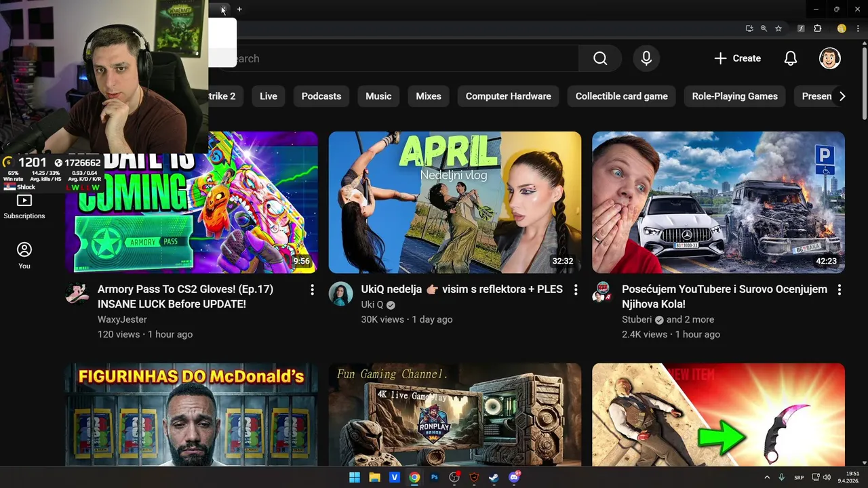
Task: Select the Live category chip
Action: pyautogui.click(x=269, y=96)
